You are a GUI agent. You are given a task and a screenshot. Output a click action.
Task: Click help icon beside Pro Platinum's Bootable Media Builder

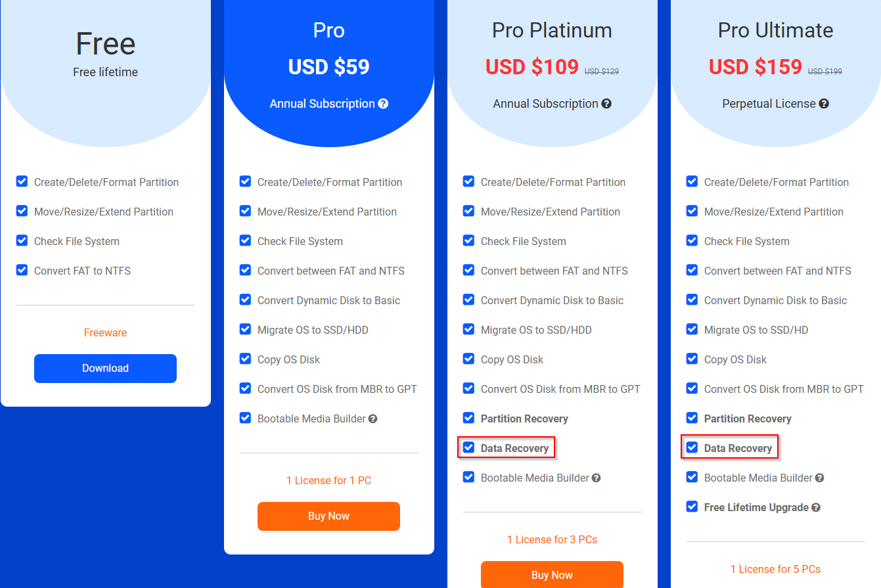click(x=596, y=478)
